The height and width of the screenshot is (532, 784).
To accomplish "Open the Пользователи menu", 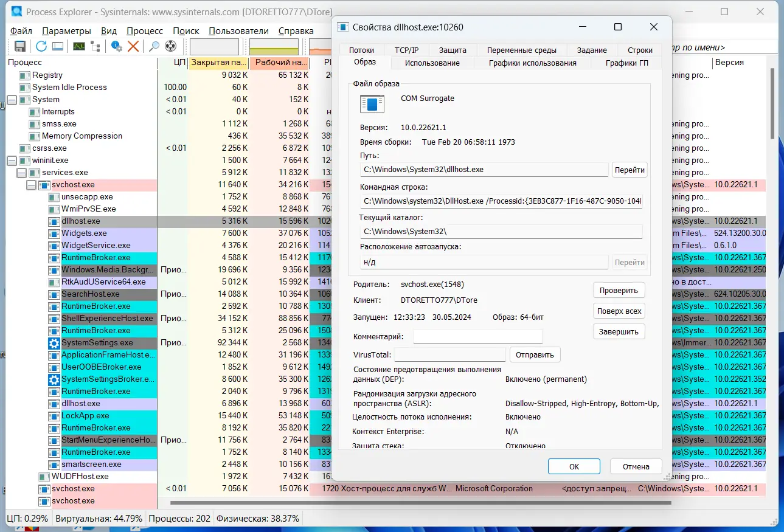I will point(238,31).
